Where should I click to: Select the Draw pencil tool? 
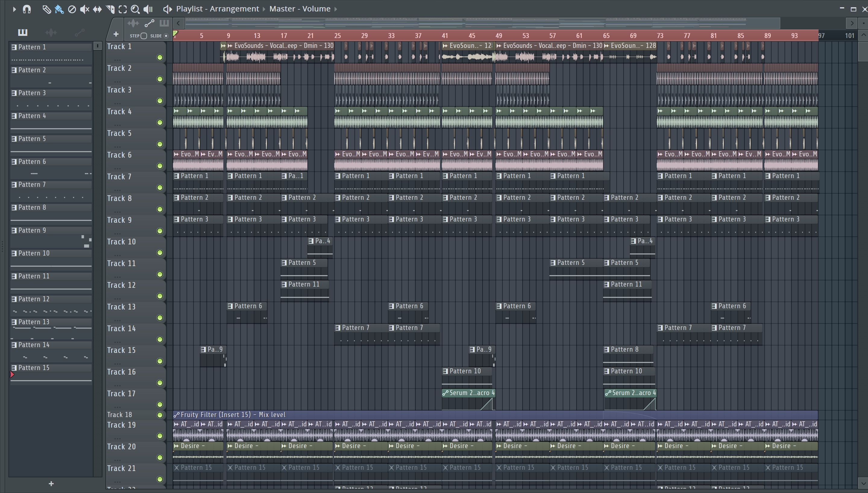46,9
